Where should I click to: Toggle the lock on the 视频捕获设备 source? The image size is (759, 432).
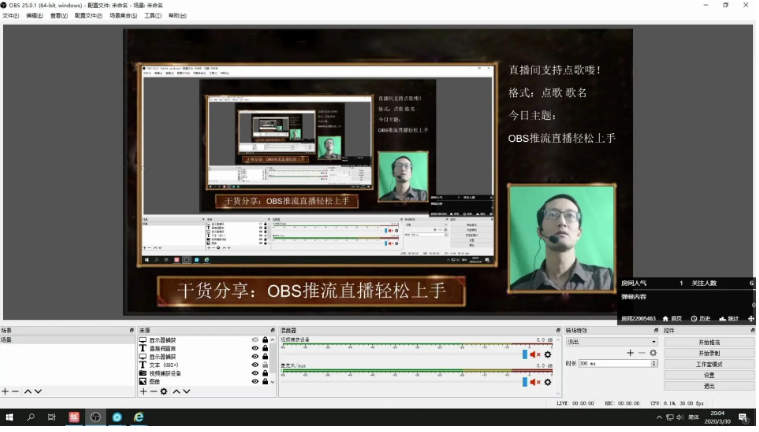tap(265, 373)
